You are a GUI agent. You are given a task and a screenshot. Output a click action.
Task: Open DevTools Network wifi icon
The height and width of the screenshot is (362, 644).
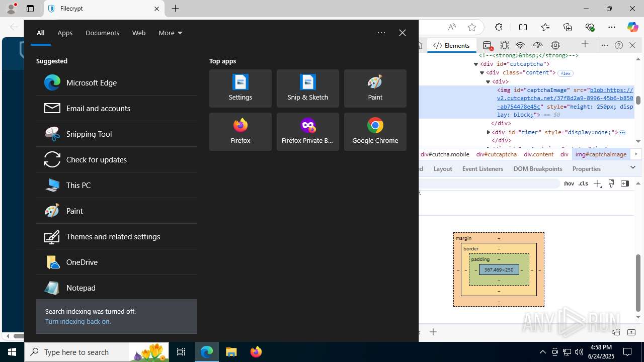[x=521, y=45]
